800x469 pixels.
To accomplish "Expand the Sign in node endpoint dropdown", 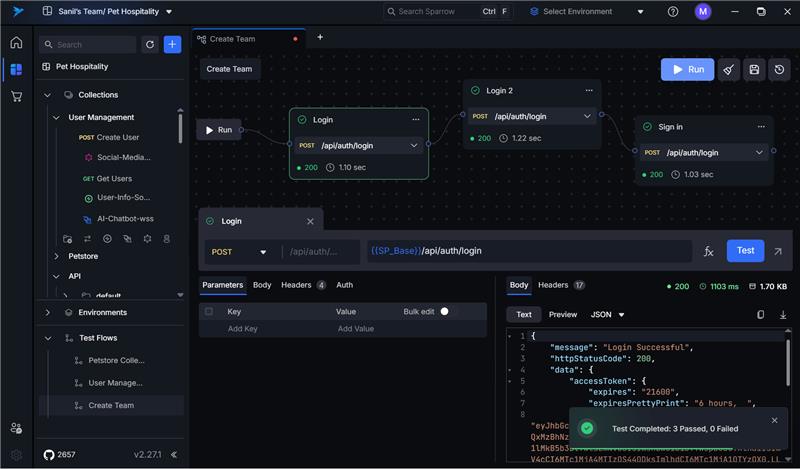I will tap(759, 153).
